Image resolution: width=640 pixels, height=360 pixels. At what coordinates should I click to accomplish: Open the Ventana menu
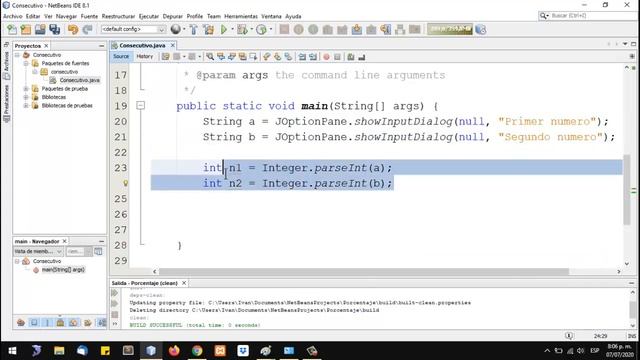pyautogui.click(x=271, y=16)
